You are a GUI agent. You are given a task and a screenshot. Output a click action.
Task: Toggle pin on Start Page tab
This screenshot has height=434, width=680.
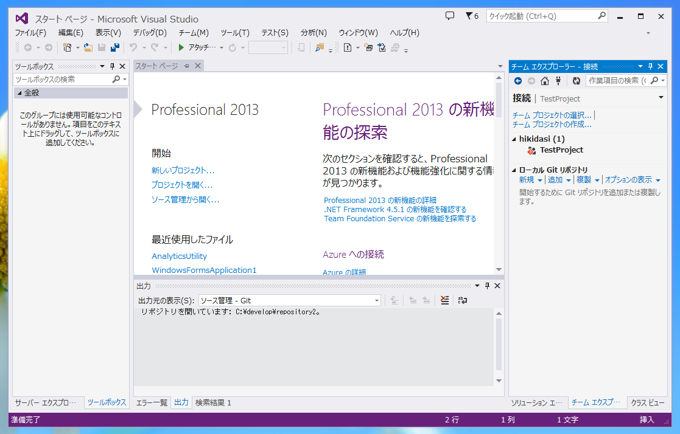187,66
